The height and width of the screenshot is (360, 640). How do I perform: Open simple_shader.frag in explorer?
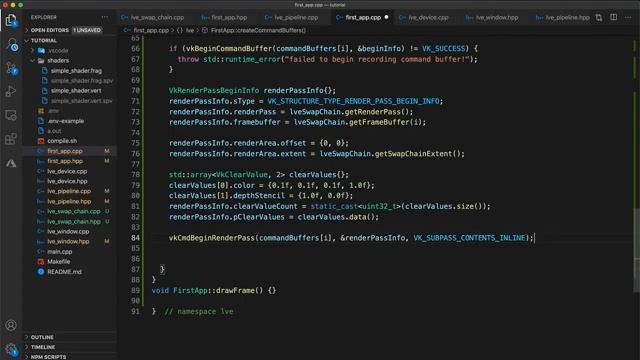click(x=76, y=71)
